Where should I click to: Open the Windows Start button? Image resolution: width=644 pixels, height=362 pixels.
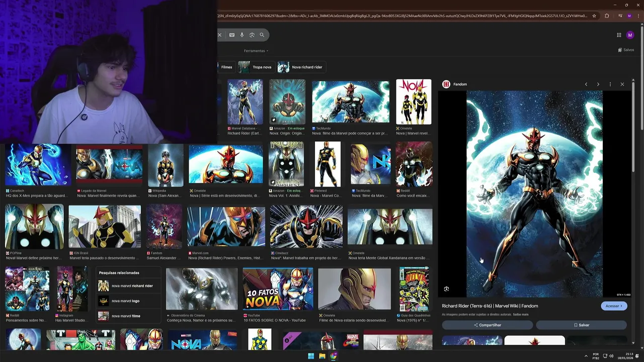coord(311,356)
